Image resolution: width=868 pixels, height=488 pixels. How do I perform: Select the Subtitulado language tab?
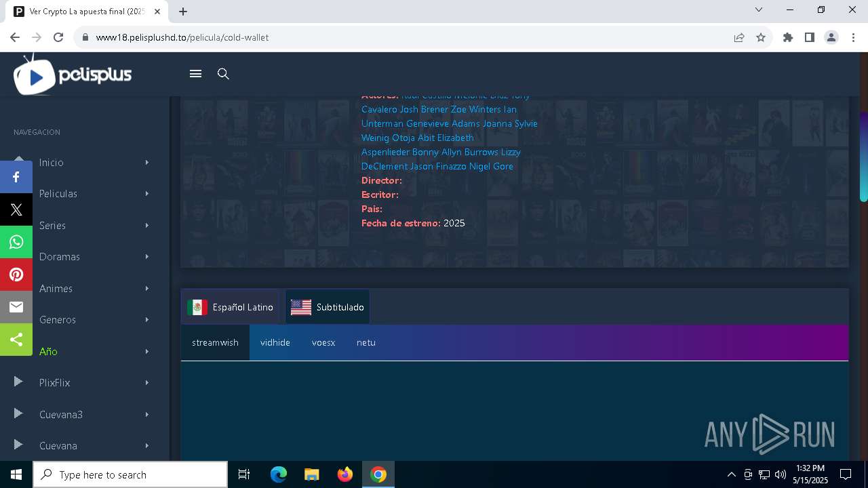(x=328, y=307)
